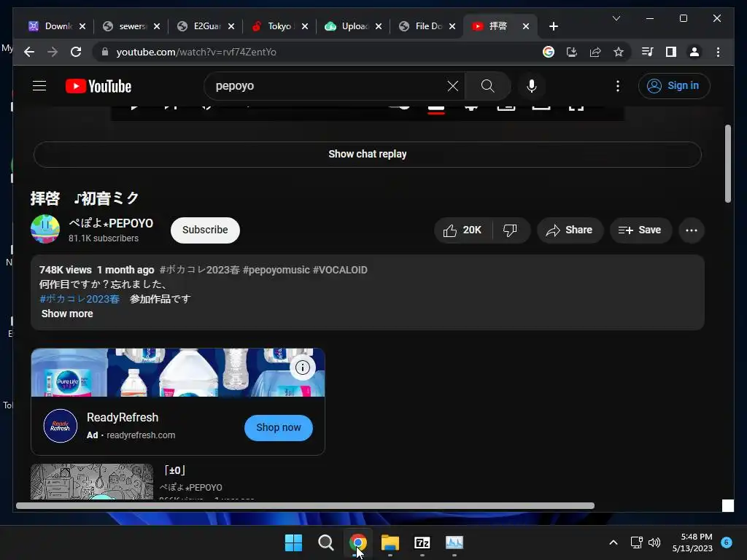Open the ReadyRefresh ad logo
This screenshot has height=560, width=747.
click(61, 426)
